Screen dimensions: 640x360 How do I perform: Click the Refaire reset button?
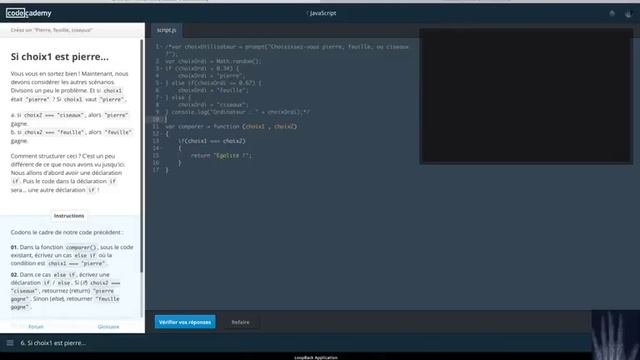coord(240,322)
